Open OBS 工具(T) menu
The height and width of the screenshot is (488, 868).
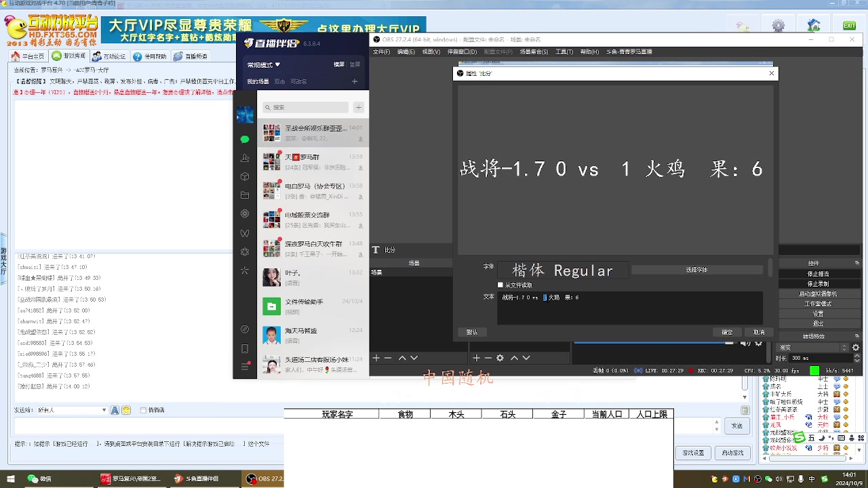click(x=564, y=52)
